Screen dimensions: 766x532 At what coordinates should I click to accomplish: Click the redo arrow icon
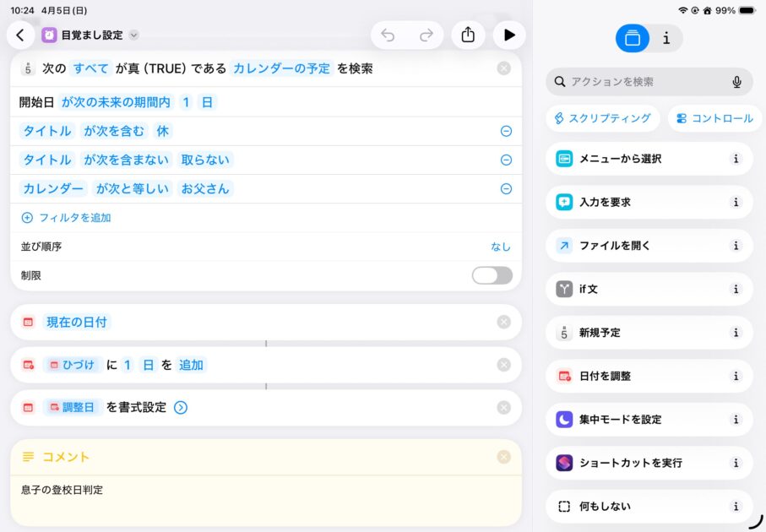coord(426,35)
